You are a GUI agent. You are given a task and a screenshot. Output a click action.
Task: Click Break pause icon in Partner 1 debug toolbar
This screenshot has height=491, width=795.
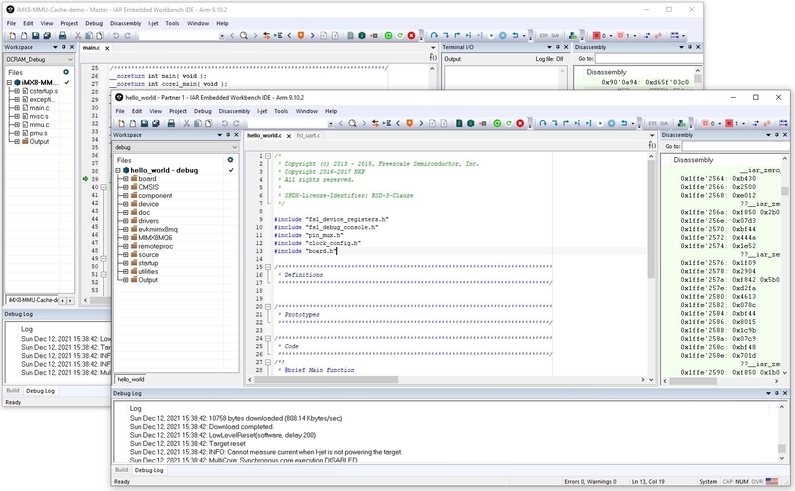[611, 123]
